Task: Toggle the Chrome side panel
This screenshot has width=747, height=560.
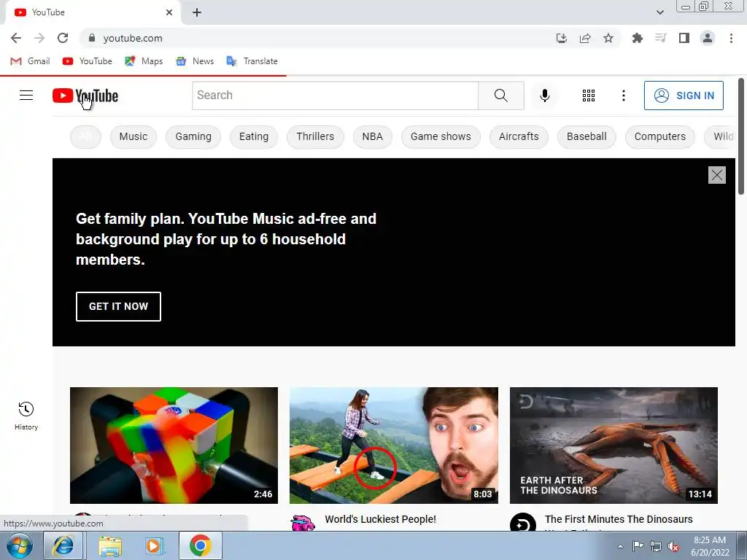Action: (x=684, y=38)
